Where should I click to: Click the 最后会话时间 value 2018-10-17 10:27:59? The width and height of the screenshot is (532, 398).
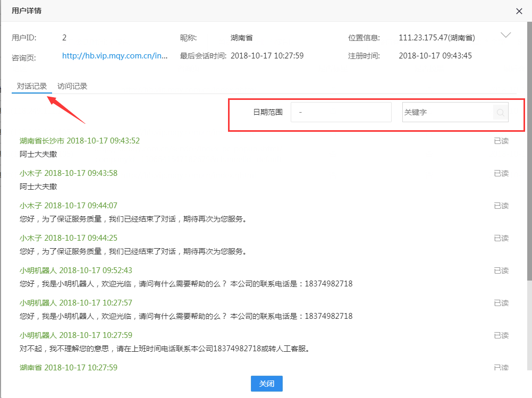tap(267, 56)
